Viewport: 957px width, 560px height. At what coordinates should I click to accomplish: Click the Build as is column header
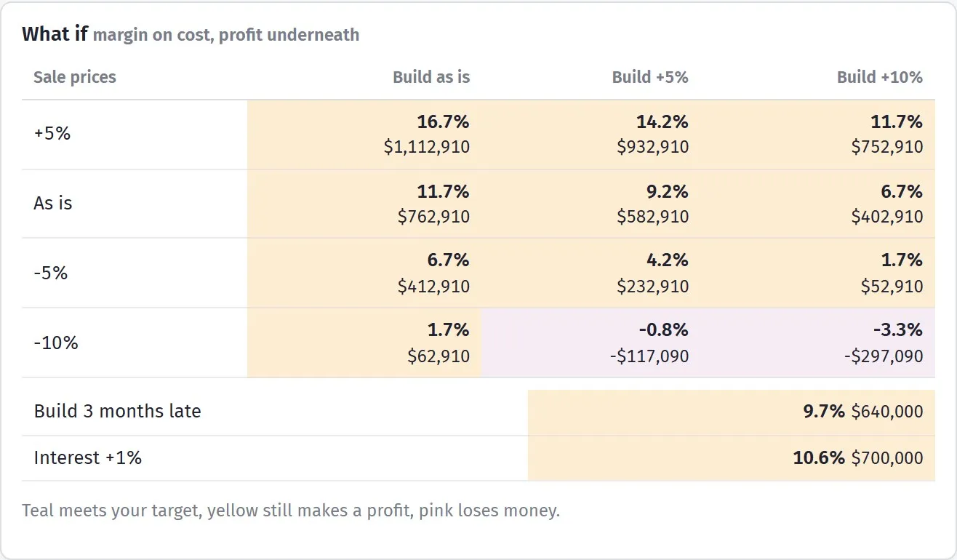coord(431,77)
